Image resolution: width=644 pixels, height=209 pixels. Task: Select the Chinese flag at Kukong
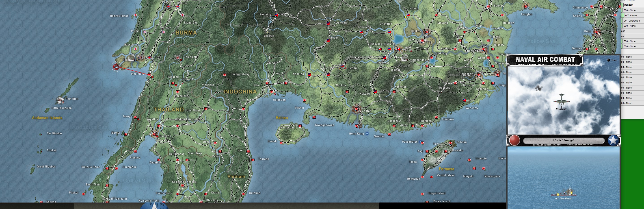[x=375, y=92]
